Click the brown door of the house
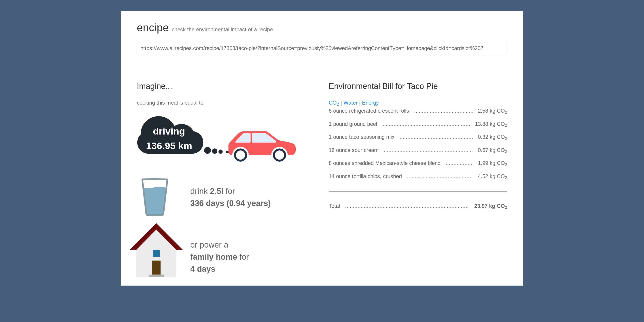The width and height of the screenshot is (644, 322). point(156,267)
